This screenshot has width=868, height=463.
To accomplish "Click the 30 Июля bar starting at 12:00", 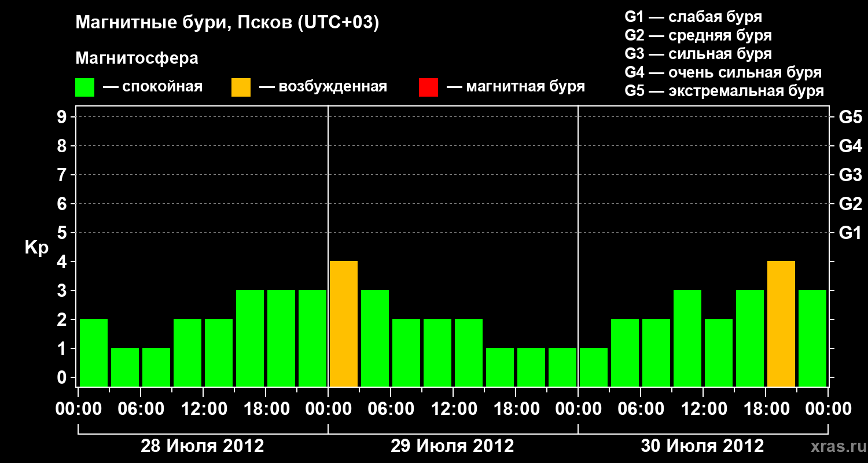I will point(719,353).
